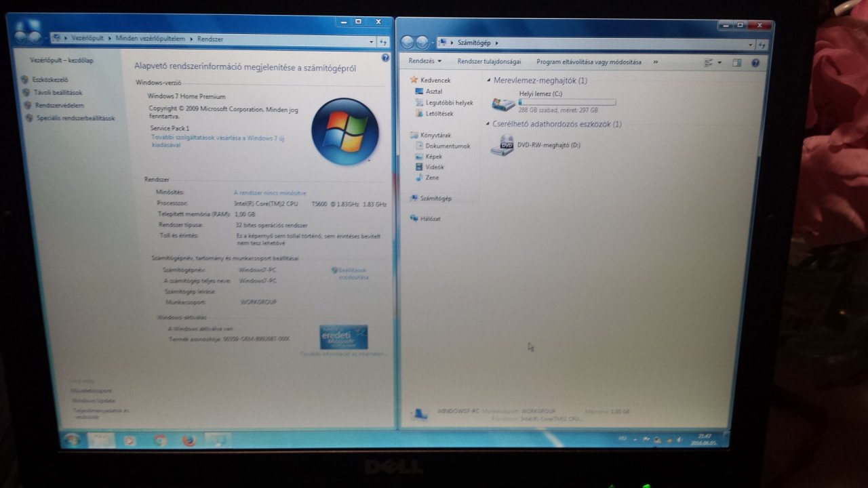
Task: Collapse the Merevlemez-meghajtók group
Action: [488, 81]
